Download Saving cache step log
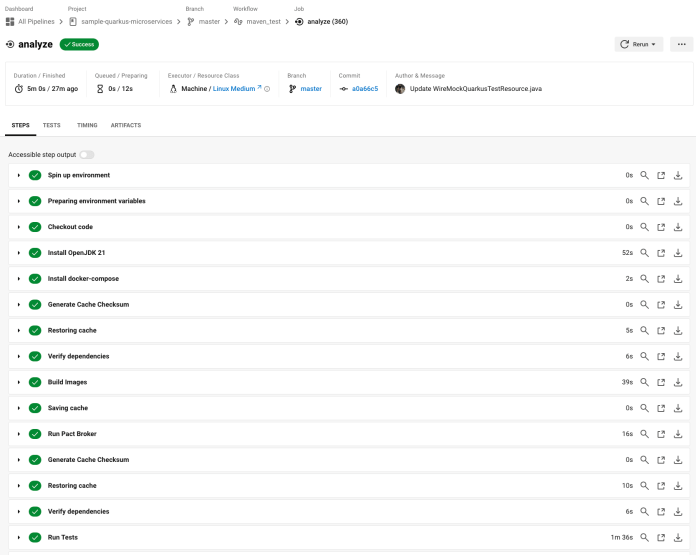This screenshot has height=555, width=696. point(678,408)
